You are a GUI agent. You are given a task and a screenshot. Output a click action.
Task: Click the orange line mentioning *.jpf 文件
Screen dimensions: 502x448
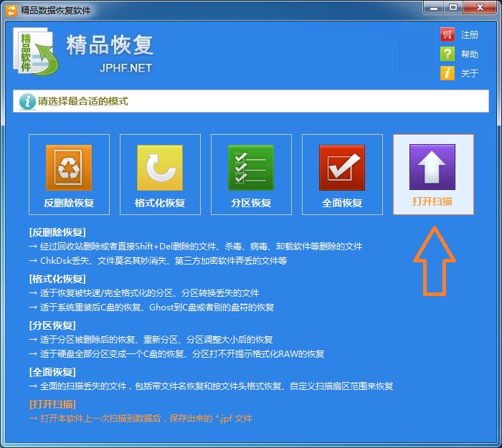141,419
